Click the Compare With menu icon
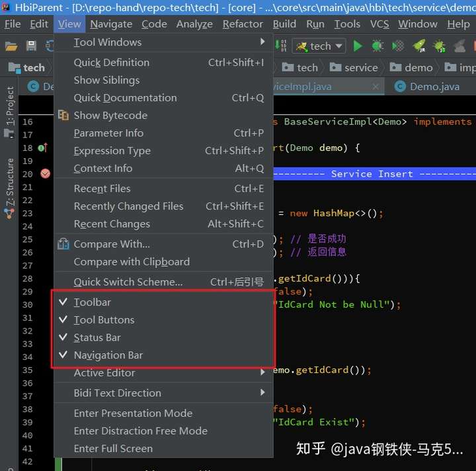The image size is (476, 471). [x=63, y=244]
